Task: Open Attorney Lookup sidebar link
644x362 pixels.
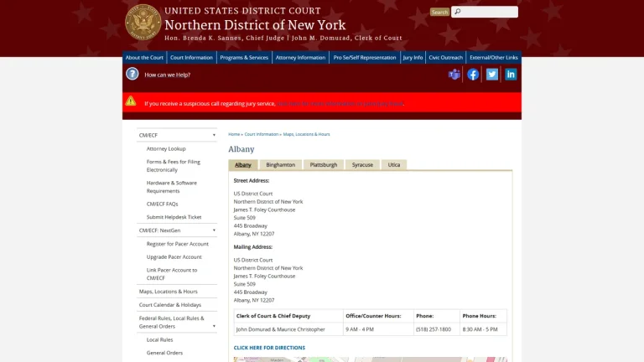Action: point(166,148)
